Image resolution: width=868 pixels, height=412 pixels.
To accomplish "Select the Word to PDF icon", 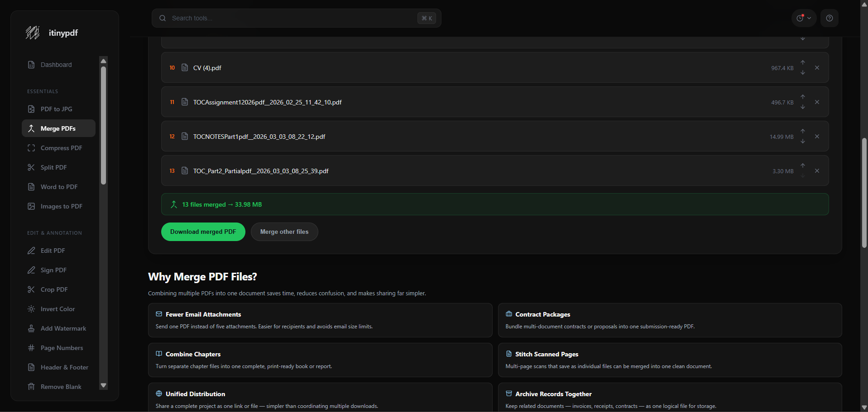I will [x=31, y=187].
